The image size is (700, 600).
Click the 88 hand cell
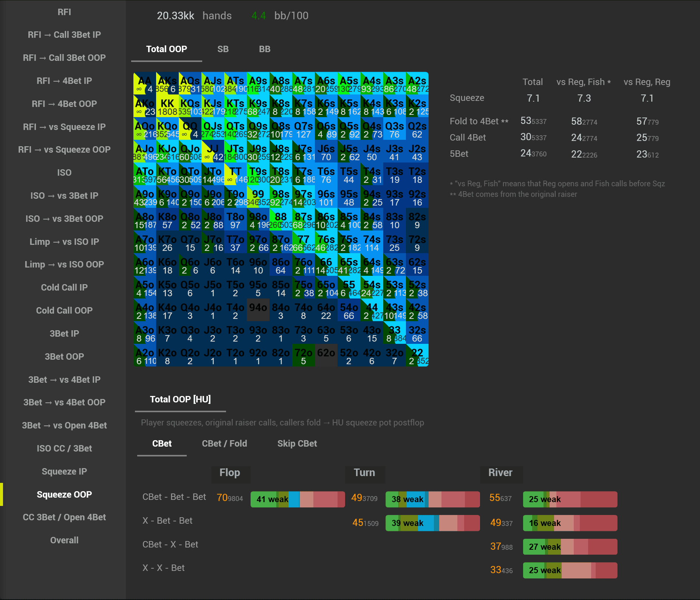[281, 220]
